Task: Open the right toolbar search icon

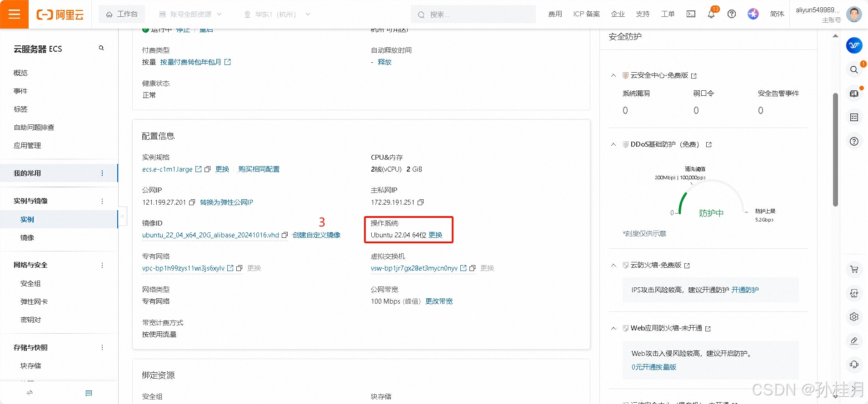Action: point(854,69)
